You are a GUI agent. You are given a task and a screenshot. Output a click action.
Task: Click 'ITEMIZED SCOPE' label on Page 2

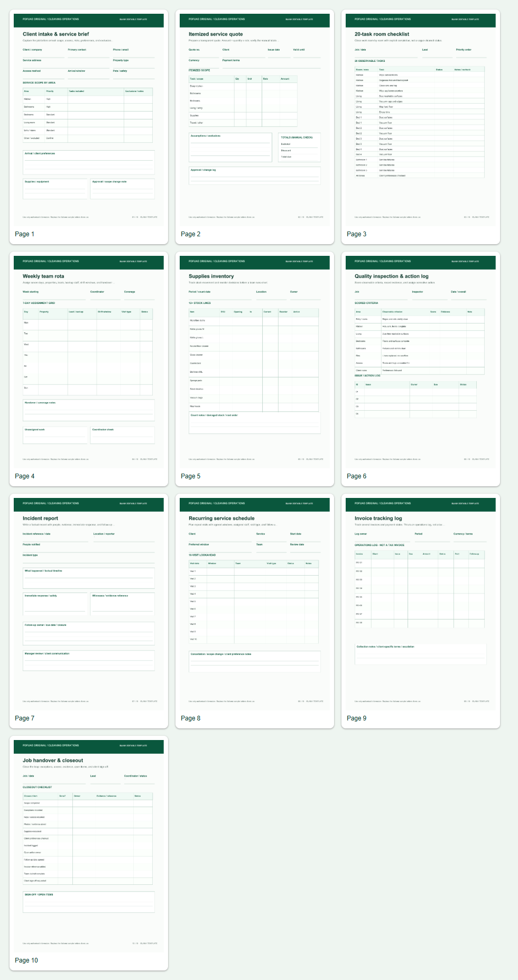pyautogui.click(x=199, y=70)
